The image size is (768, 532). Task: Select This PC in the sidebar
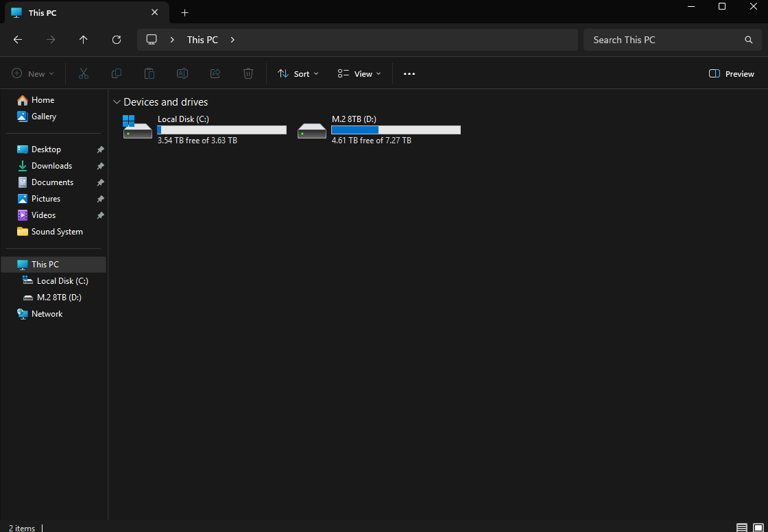[x=53, y=265]
